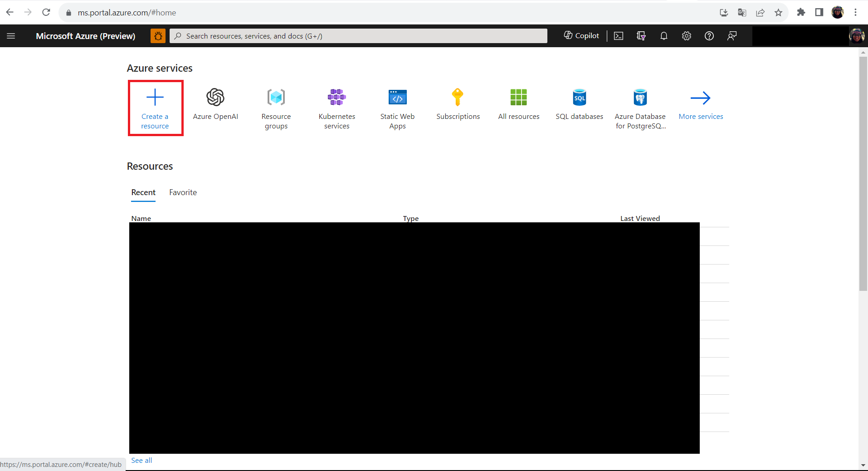The height and width of the screenshot is (471, 868).
Task: Click the page vertical scrollbar
Action: click(x=863, y=174)
